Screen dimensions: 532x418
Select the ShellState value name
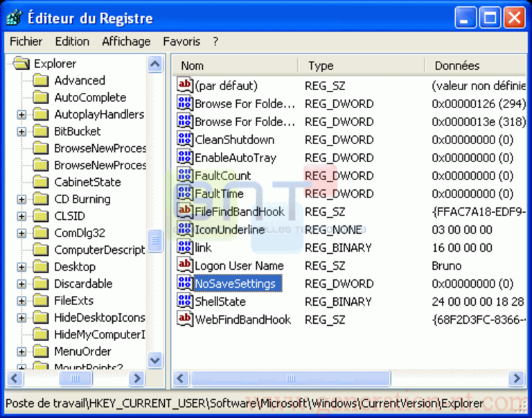[220, 302]
